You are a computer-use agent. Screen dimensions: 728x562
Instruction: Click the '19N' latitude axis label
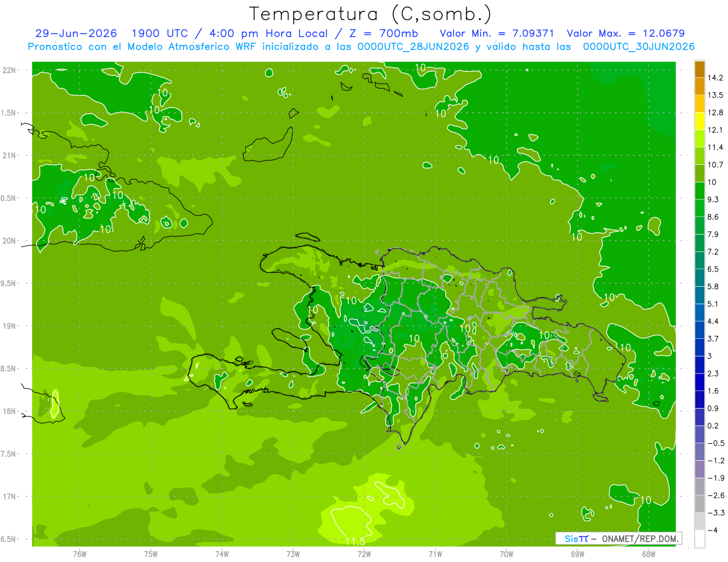(9, 326)
